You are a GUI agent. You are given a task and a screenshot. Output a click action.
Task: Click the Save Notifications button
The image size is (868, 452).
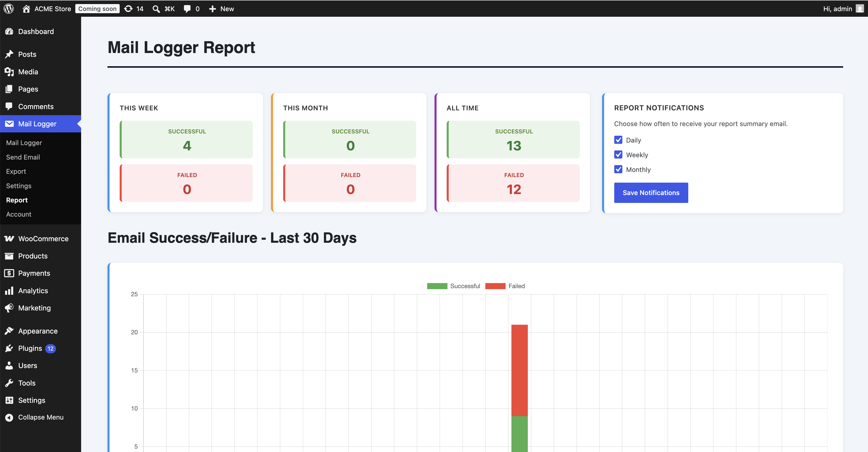651,193
